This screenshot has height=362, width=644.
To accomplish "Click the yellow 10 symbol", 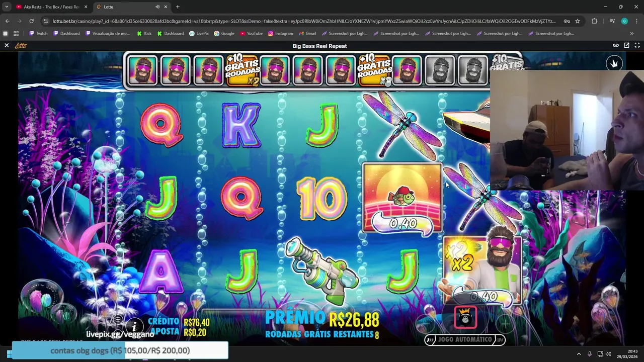I will coord(322,198).
